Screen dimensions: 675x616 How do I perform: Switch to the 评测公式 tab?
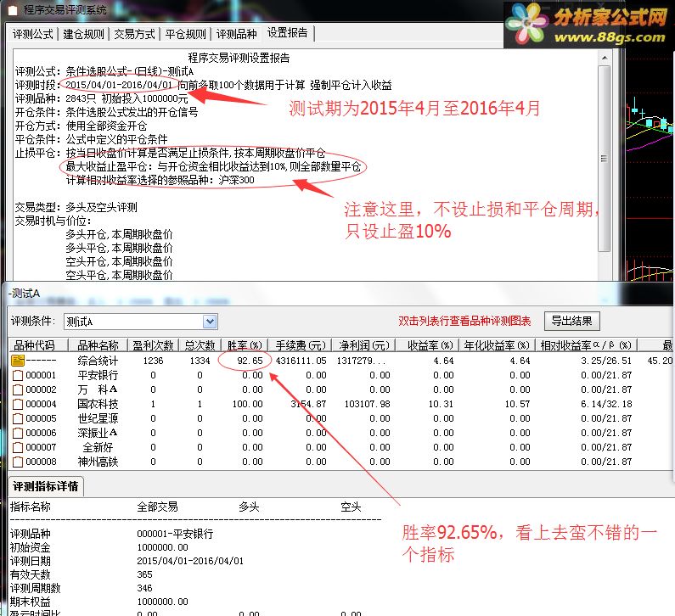click(x=33, y=34)
